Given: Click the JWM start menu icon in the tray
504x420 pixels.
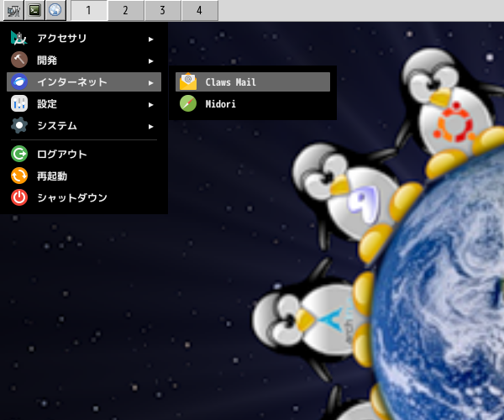Looking at the screenshot, I should click(x=13, y=11).
